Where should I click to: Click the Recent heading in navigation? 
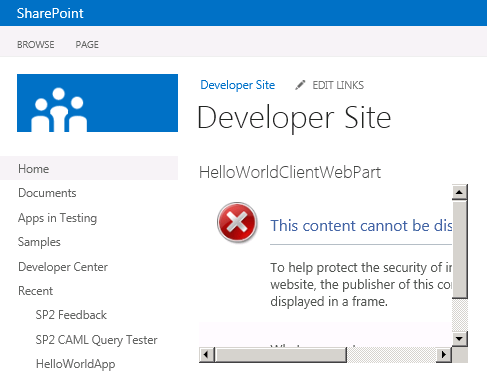tap(35, 291)
